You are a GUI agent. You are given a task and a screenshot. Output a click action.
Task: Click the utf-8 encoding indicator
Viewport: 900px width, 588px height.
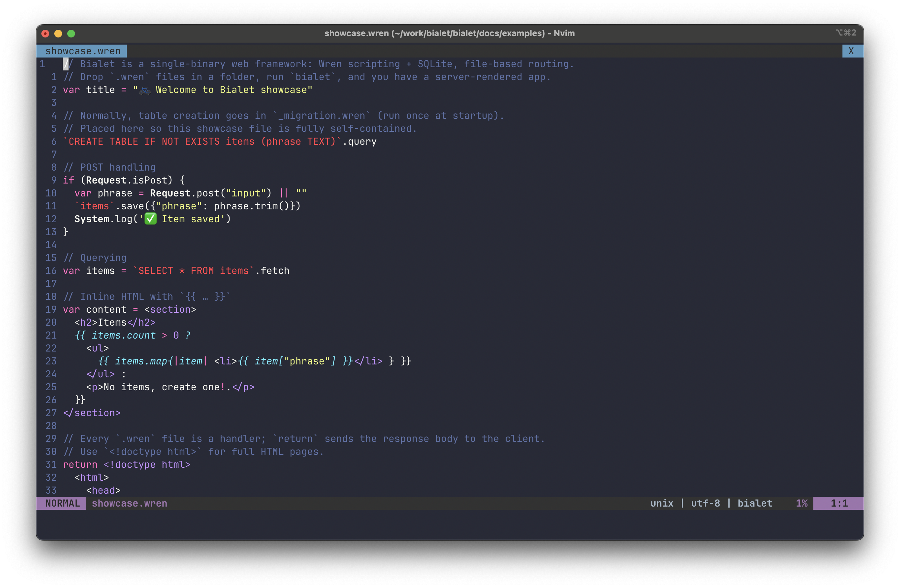pos(705,503)
